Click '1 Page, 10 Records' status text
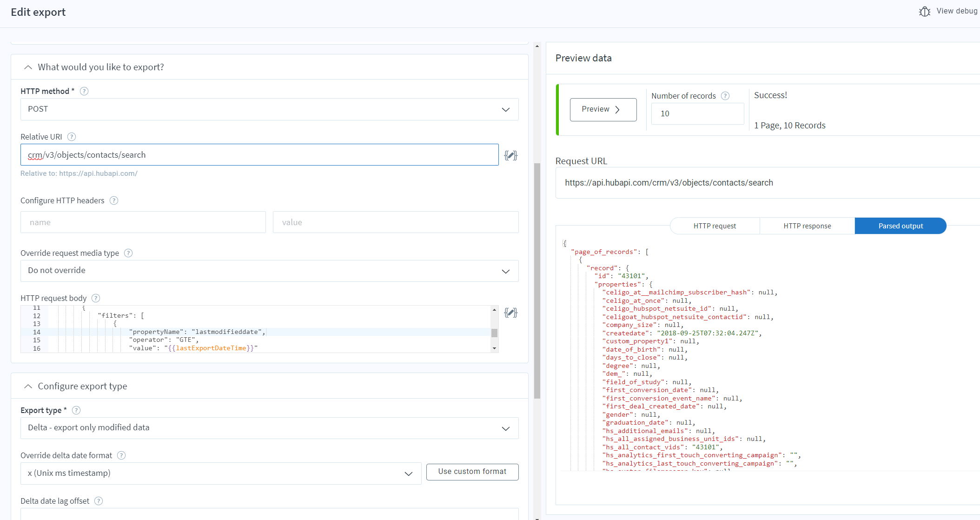The width and height of the screenshot is (980, 520). 790,126
